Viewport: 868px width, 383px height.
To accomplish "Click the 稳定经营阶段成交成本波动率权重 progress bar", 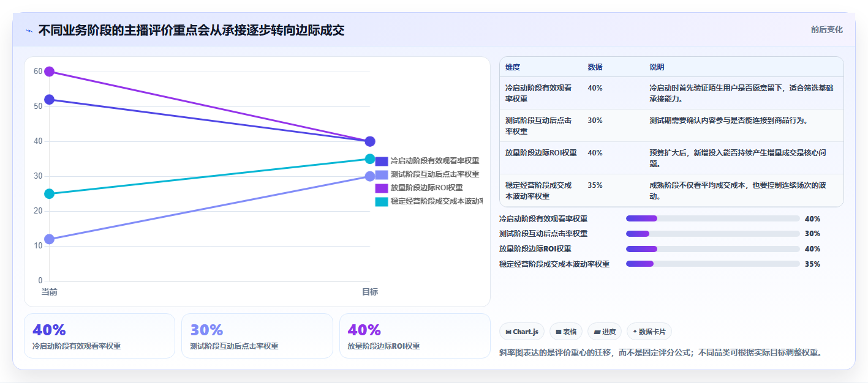I will tap(713, 264).
